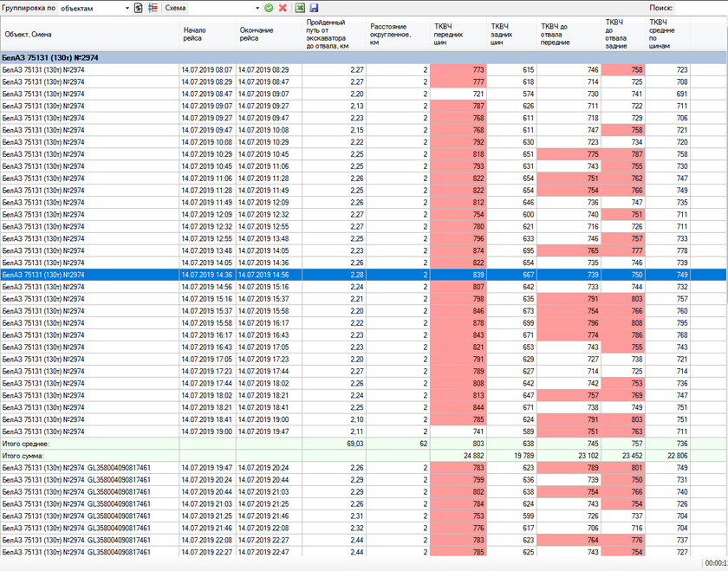Click the expand/collapse groups tree icon
Viewport: 728px width, 571px height.
(x=153, y=8)
